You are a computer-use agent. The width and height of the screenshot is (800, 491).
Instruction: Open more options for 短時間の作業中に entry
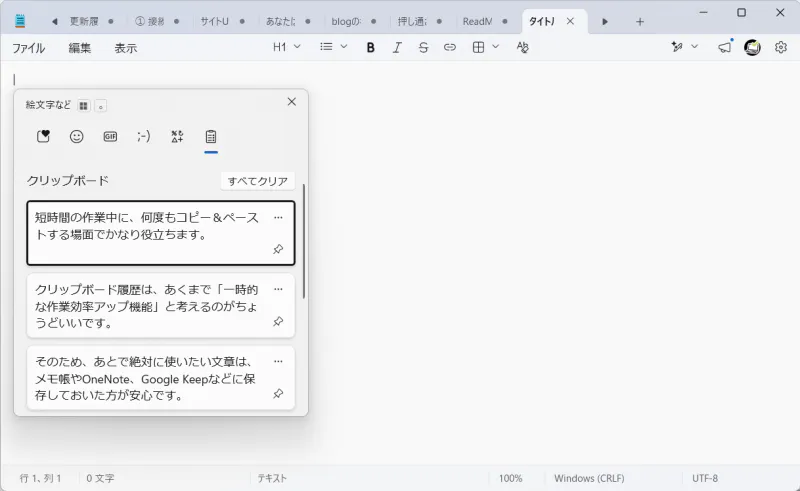278,217
